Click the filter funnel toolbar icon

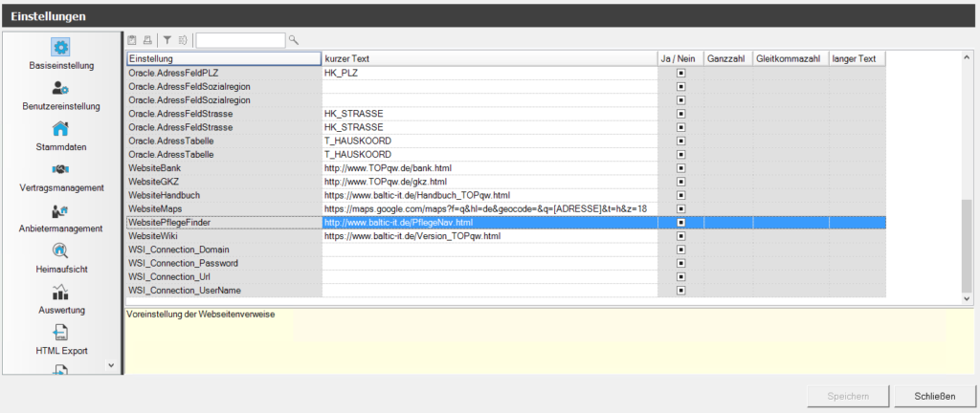pyautogui.click(x=166, y=40)
